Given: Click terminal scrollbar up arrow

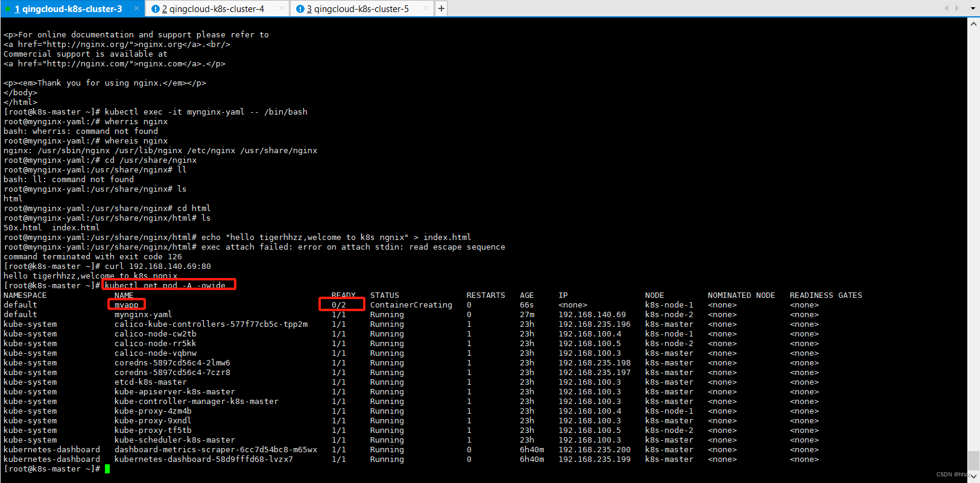Looking at the screenshot, I should tap(973, 24).
